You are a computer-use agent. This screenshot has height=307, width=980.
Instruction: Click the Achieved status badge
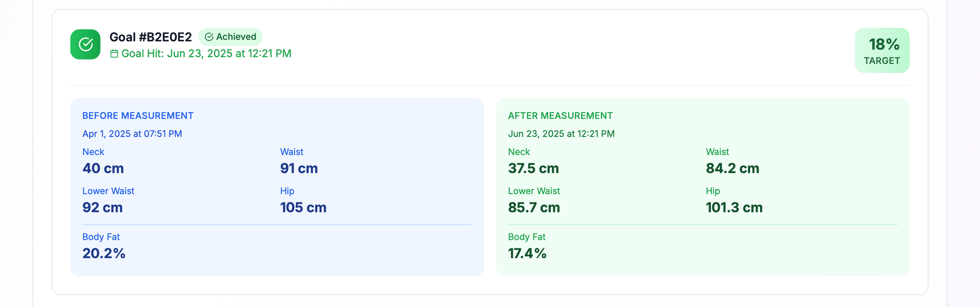pos(230,37)
